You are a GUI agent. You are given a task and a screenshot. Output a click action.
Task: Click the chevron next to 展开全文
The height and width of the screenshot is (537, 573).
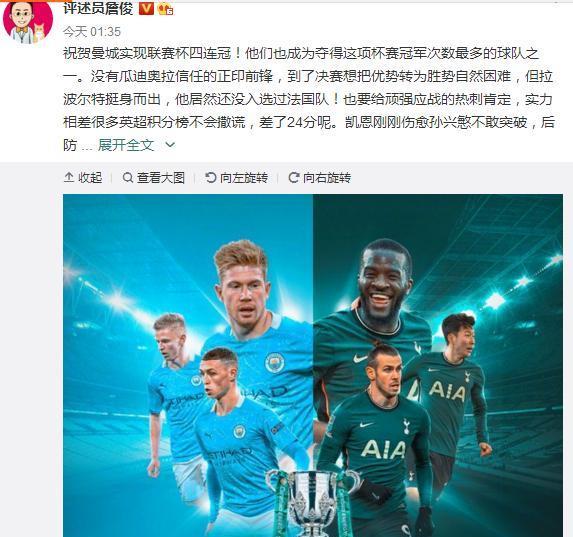pyautogui.click(x=170, y=145)
